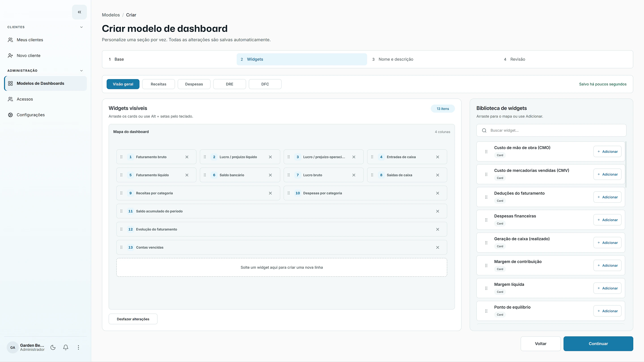The image size is (644, 362).
Task: Add Ponto de equilíbrio widget
Action: coord(607,311)
